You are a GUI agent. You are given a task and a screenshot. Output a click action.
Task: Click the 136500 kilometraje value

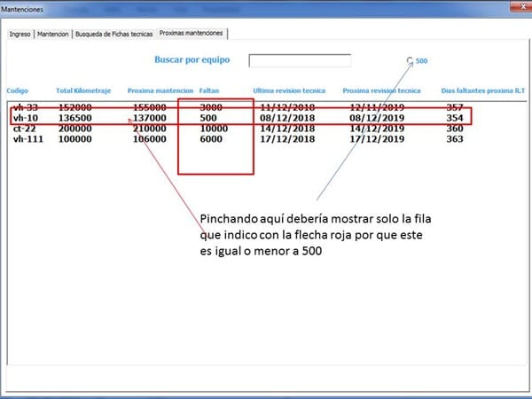pyautogui.click(x=75, y=118)
